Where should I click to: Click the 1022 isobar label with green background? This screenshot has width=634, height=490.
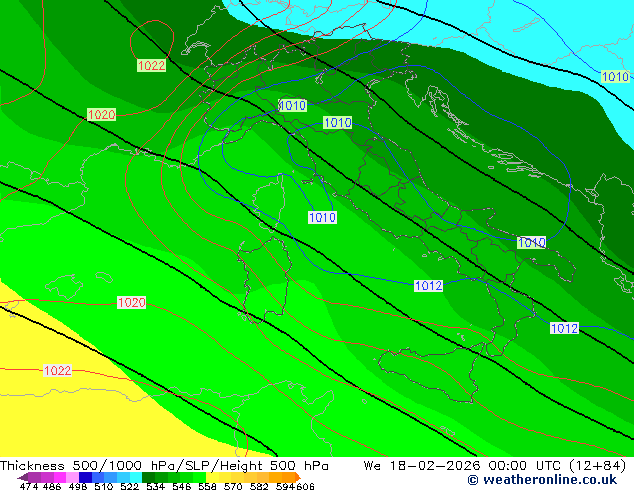coord(152,65)
